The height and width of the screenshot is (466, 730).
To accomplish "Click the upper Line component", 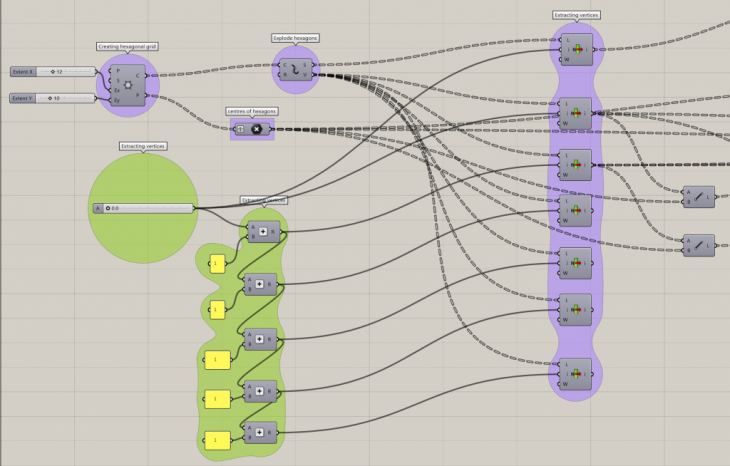I will (x=698, y=196).
